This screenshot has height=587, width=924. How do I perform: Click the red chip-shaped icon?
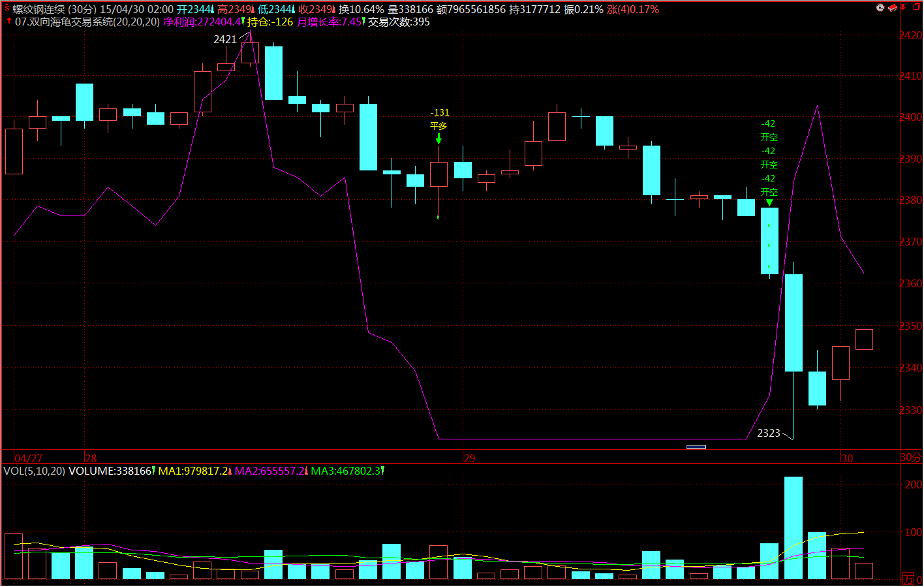[893, 8]
